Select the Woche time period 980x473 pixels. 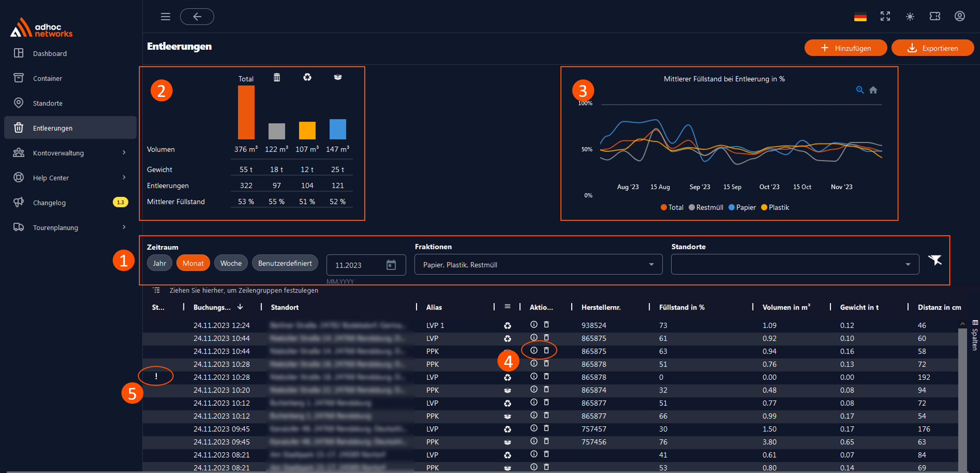[x=231, y=263]
